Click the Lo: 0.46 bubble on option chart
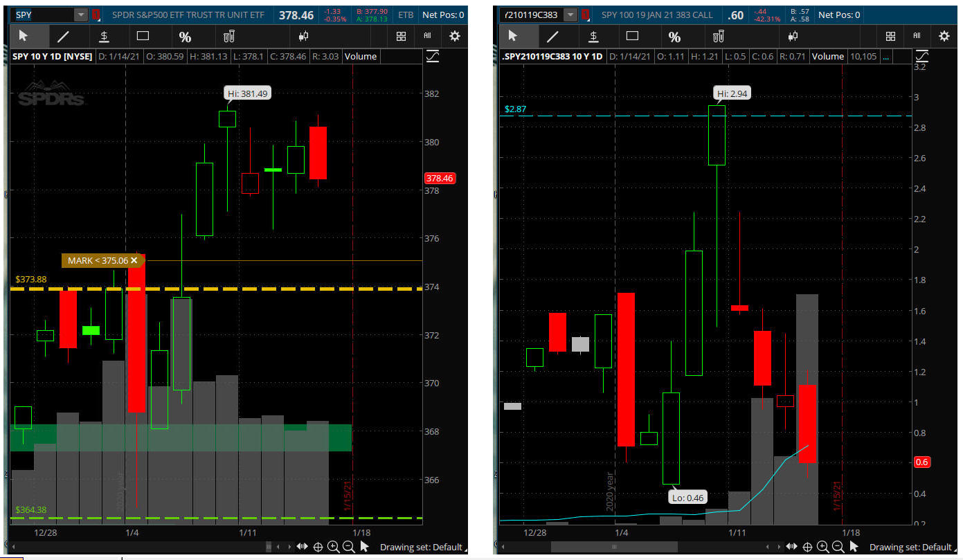Viewport: 963px width, 560px height. pos(687,497)
